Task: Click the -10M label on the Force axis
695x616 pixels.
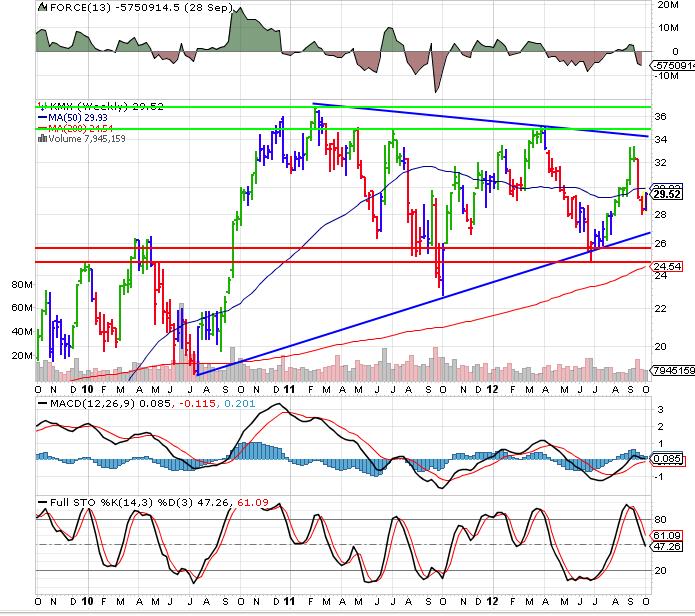Action: coord(666,76)
